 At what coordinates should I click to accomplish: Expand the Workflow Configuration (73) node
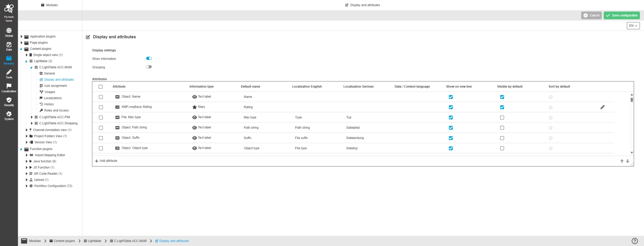[x=26, y=186]
